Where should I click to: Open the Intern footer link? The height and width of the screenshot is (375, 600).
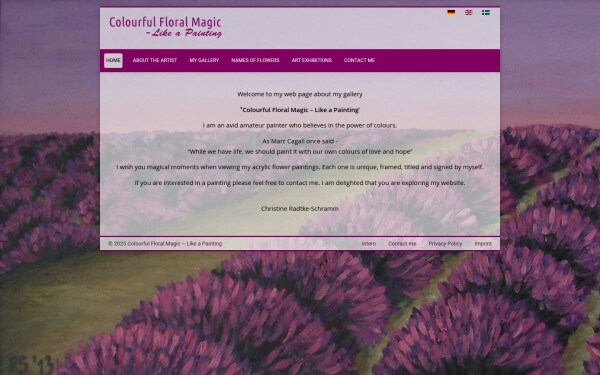pyautogui.click(x=369, y=244)
